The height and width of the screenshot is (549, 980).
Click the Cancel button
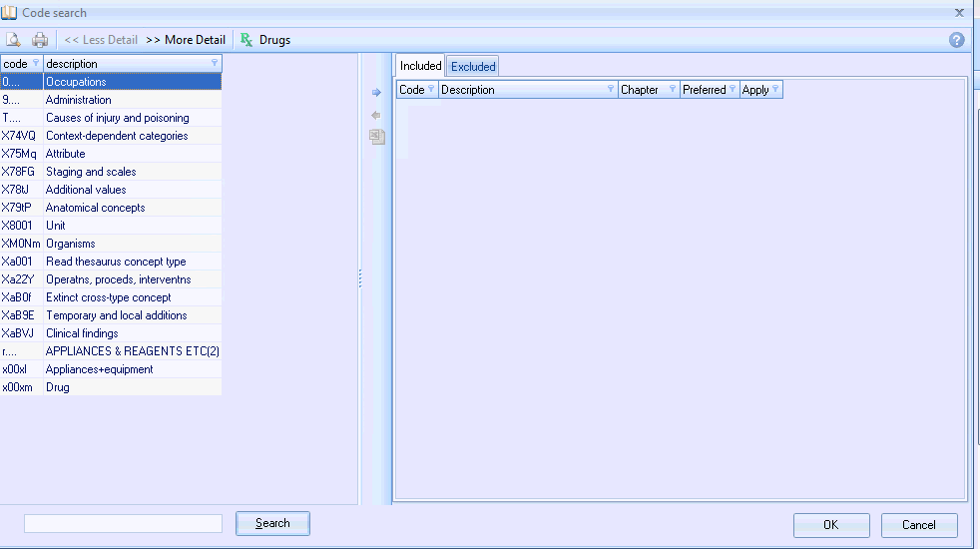(x=918, y=525)
